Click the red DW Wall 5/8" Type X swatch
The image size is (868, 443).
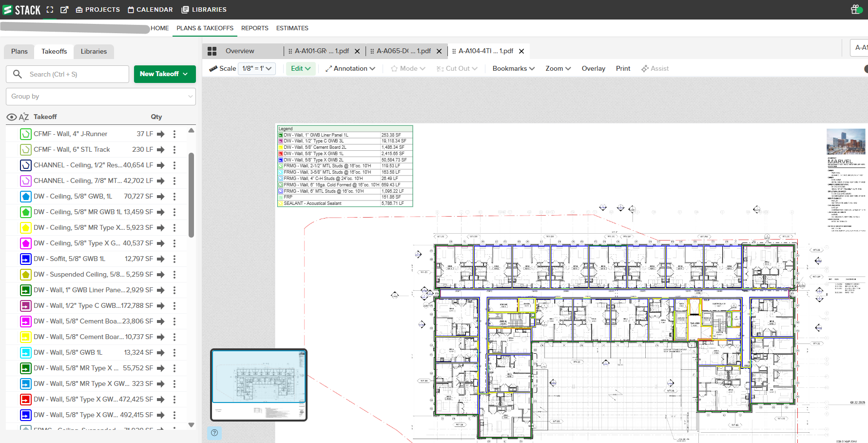click(x=26, y=400)
